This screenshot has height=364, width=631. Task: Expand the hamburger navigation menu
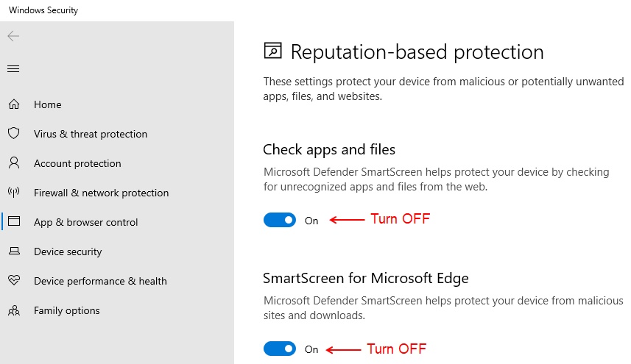tap(13, 68)
